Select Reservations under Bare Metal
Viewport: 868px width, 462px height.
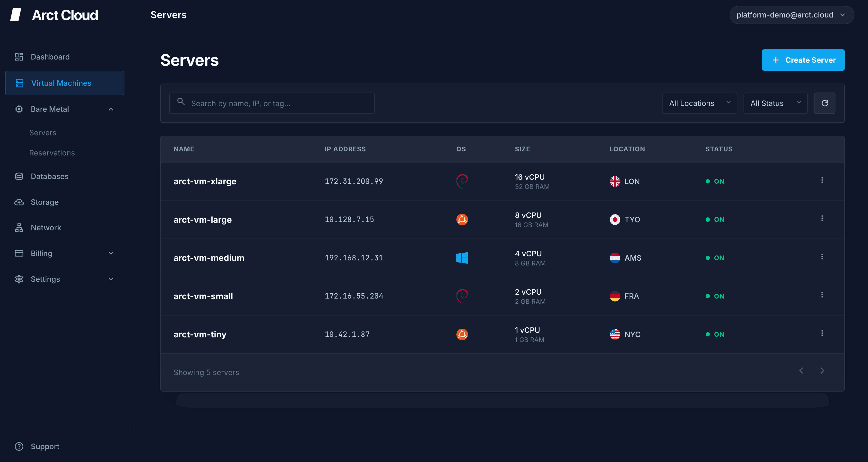coord(52,153)
